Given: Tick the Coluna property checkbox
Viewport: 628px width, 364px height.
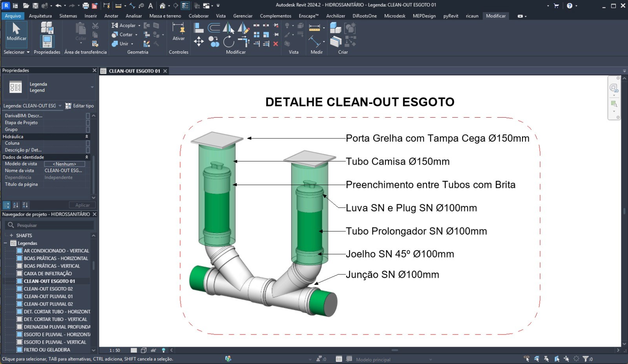Looking at the screenshot, I should [88, 143].
